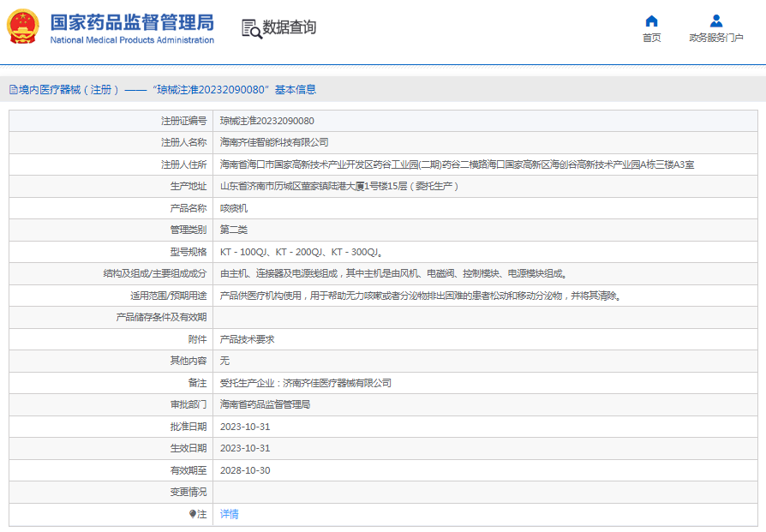The height and width of the screenshot is (532, 766).
Task: Select 其他内容 value 无
Action: coord(224,361)
